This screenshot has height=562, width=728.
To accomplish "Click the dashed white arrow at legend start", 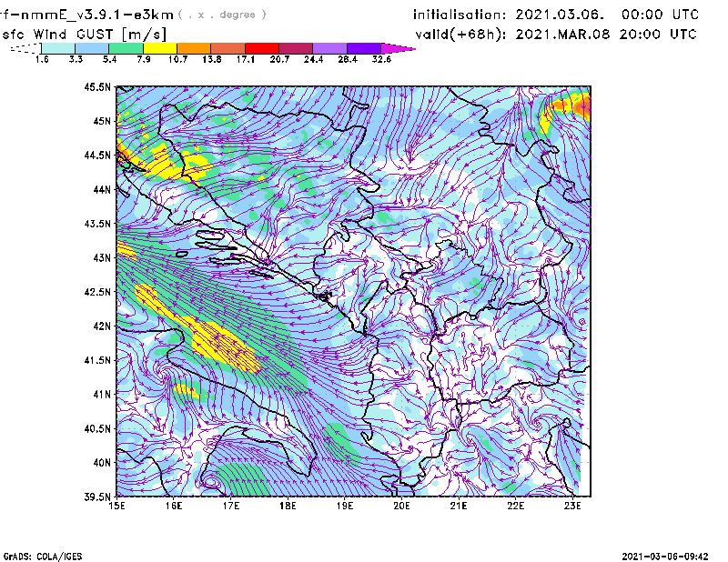I will click(x=25, y=48).
